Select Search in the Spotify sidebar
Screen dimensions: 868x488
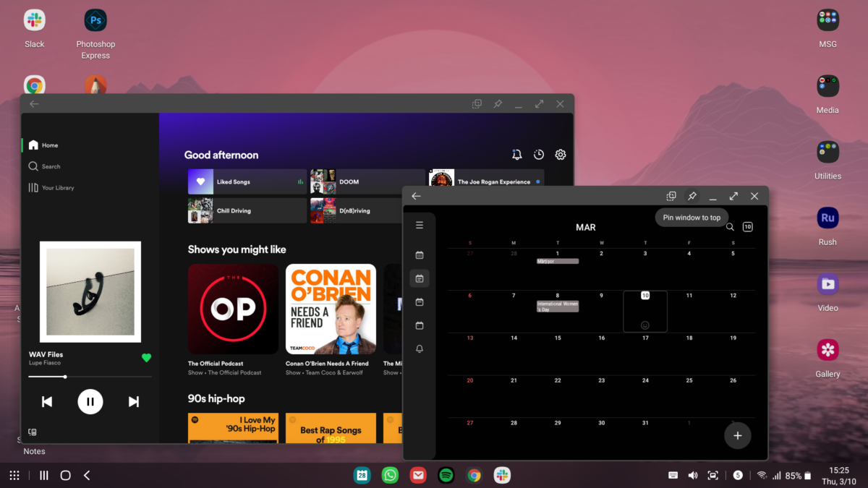[50, 166]
